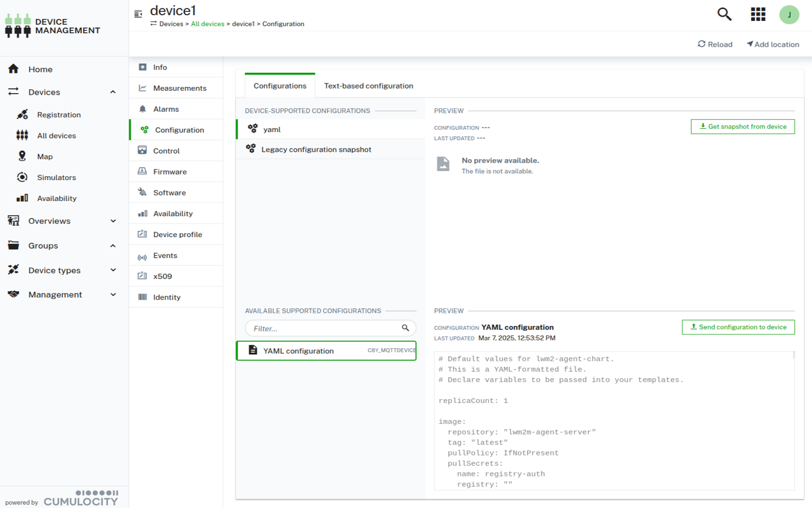Click the configurations Filter input field
The image size is (812, 508).
click(324, 329)
